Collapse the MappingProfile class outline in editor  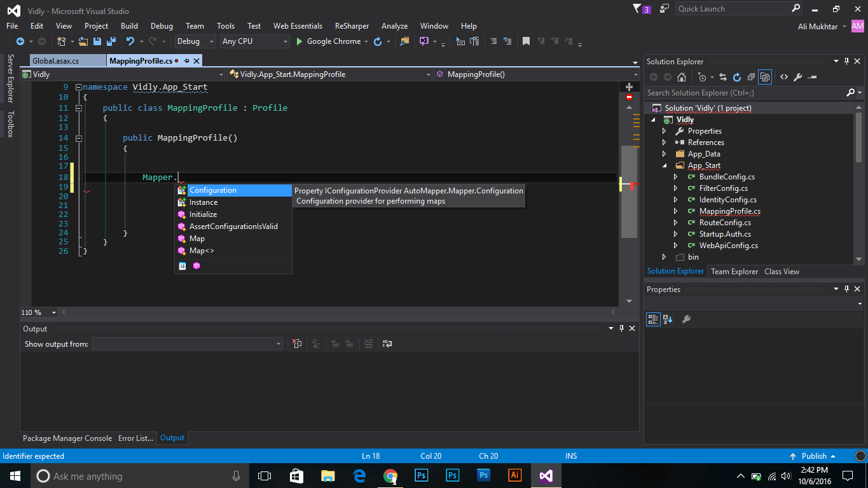tap(79, 108)
